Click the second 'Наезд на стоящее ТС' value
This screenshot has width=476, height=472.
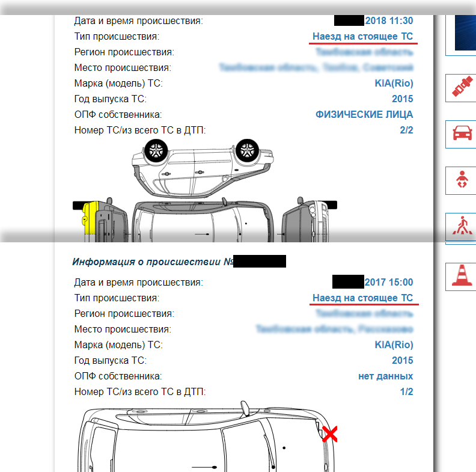pos(363,298)
